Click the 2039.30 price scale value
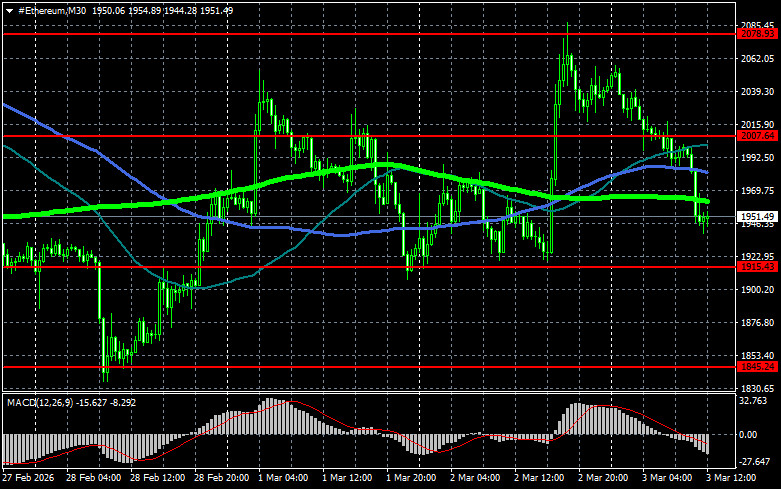This screenshot has height=489, width=781. tap(758, 92)
